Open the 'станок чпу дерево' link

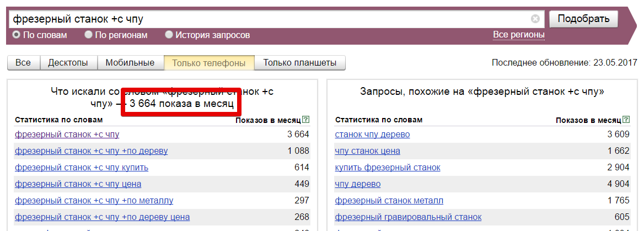tap(372, 135)
